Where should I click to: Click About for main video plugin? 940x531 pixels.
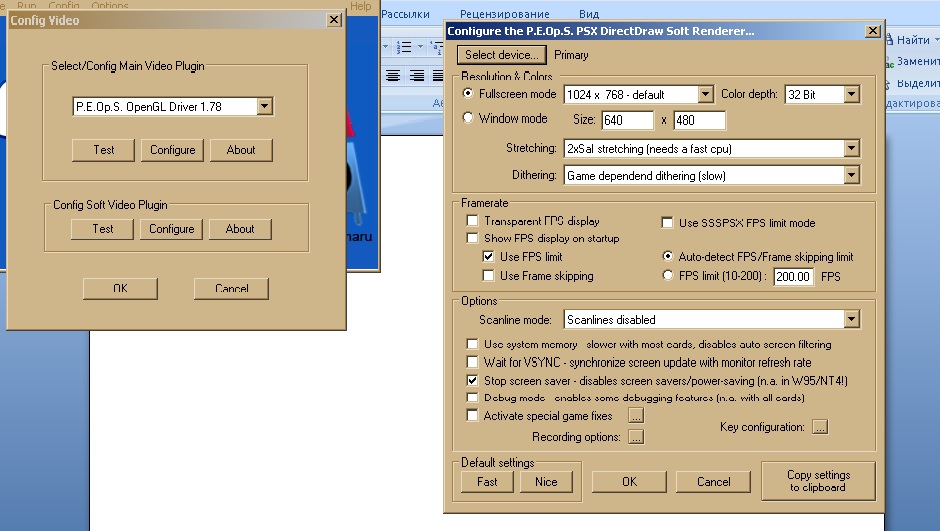[241, 150]
